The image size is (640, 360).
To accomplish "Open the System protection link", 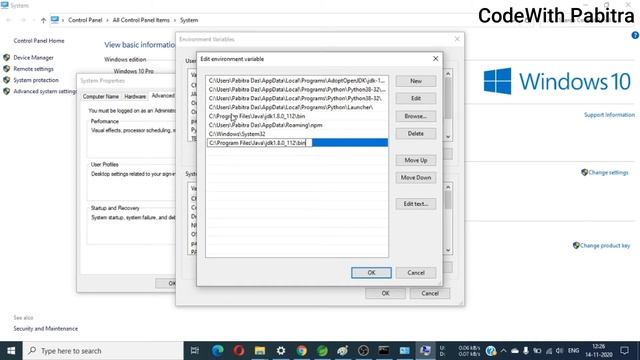I will click(x=36, y=80).
